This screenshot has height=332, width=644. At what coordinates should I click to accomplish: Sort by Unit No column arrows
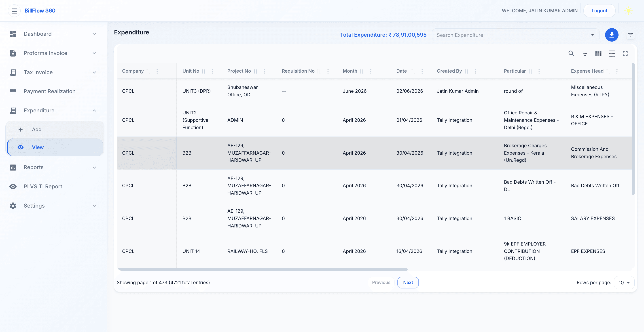click(x=203, y=71)
